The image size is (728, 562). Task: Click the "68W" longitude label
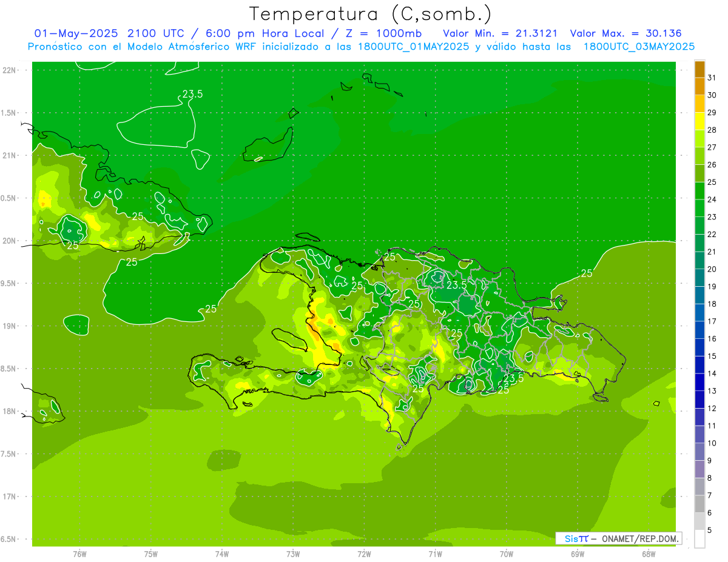(648, 554)
